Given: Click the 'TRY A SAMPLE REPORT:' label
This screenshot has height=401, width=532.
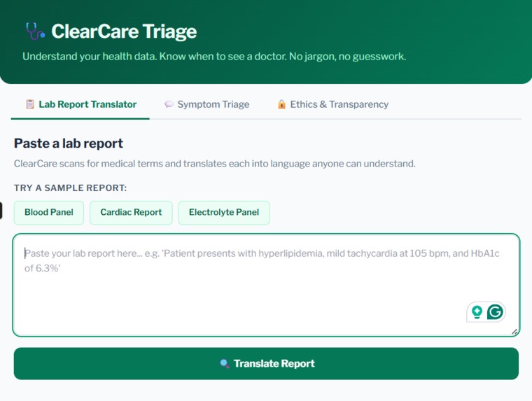Looking at the screenshot, I should coord(70,188).
